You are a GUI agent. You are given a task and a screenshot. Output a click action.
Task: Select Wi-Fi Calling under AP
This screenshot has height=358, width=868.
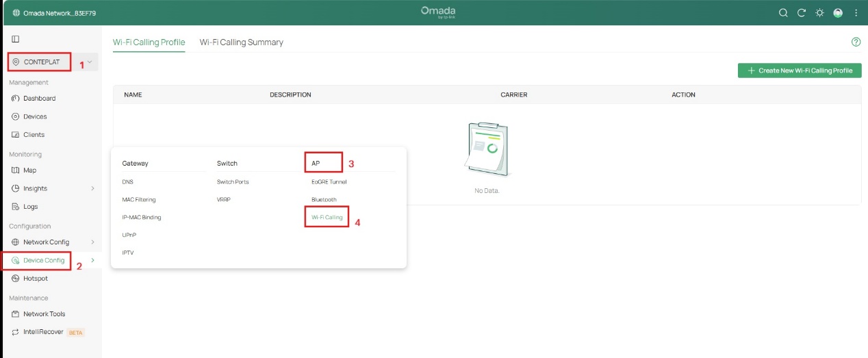327,217
